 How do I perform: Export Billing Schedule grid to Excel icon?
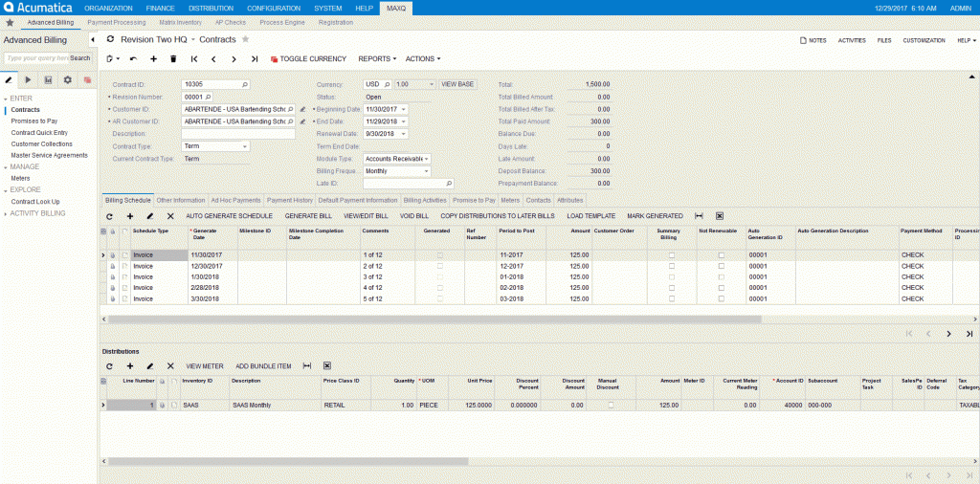pos(720,216)
